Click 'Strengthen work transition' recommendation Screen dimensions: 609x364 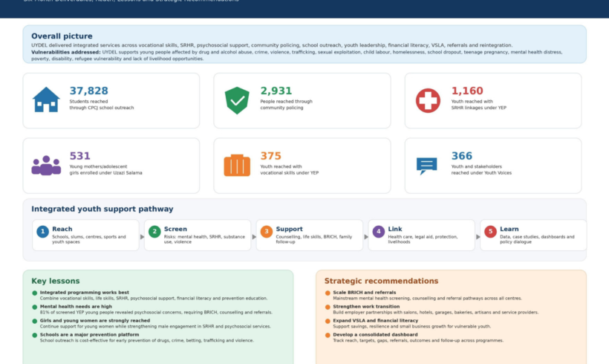click(x=366, y=307)
